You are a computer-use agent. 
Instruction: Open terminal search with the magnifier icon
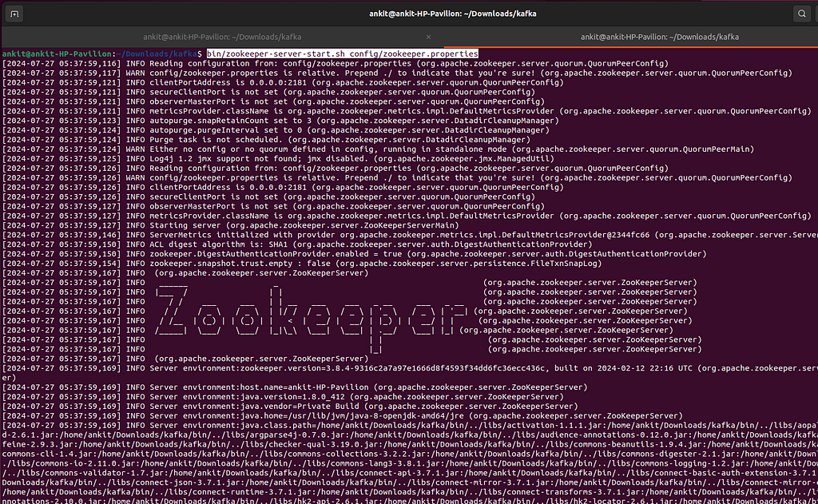[802, 14]
